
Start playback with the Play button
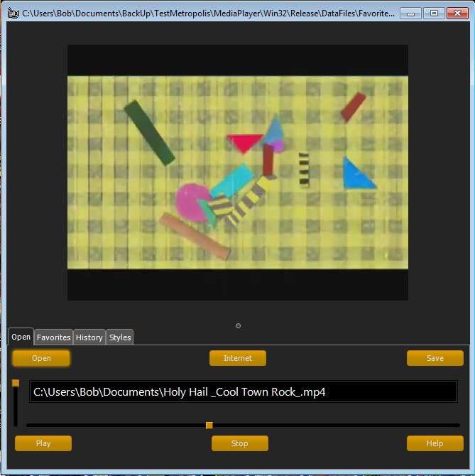[43, 443]
